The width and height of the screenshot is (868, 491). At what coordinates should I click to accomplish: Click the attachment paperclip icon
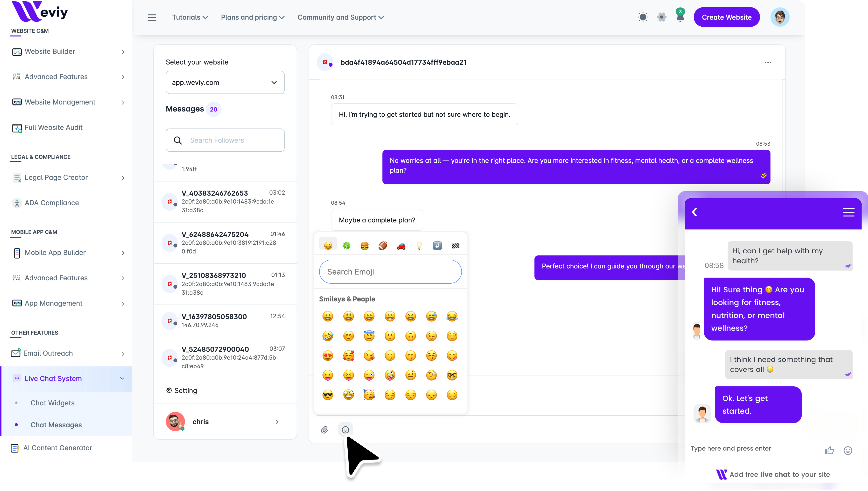(x=324, y=430)
